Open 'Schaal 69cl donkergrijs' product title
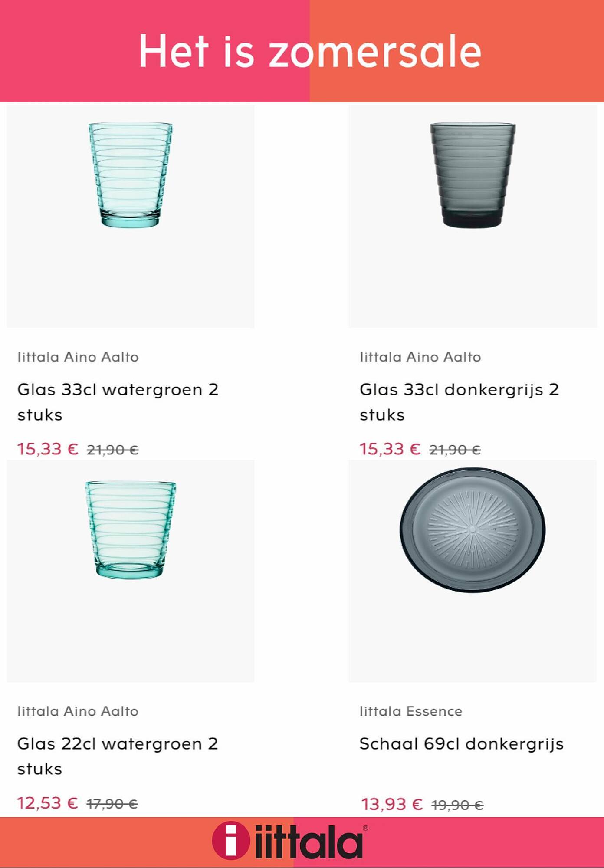The image size is (604, 868). (x=462, y=744)
